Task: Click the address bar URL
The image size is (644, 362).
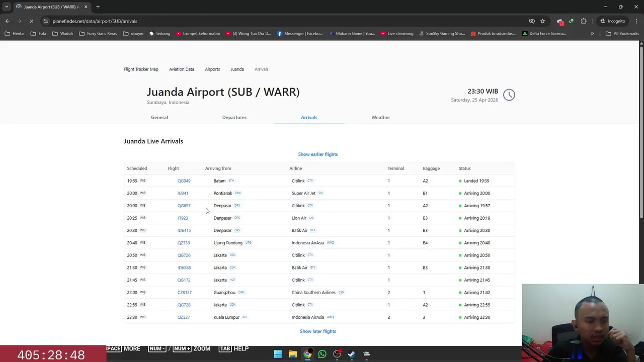Action: (x=95, y=21)
